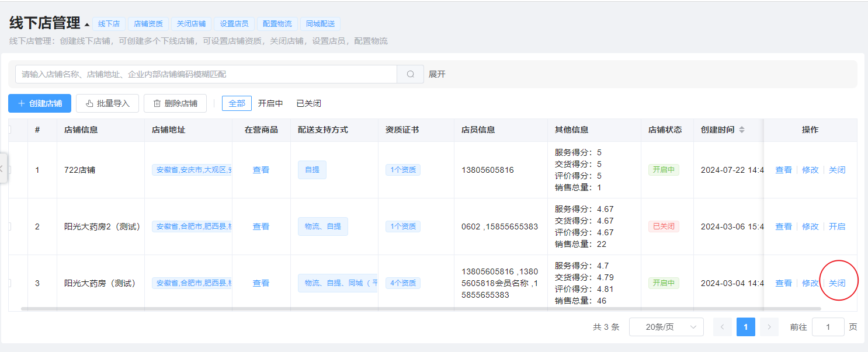Click the 自提 delivery tag
The width and height of the screenshot is (868, 352).
coord(312,170)
